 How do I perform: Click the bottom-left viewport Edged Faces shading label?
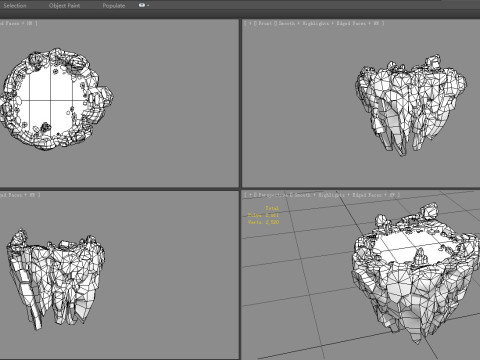pos(11,195)
